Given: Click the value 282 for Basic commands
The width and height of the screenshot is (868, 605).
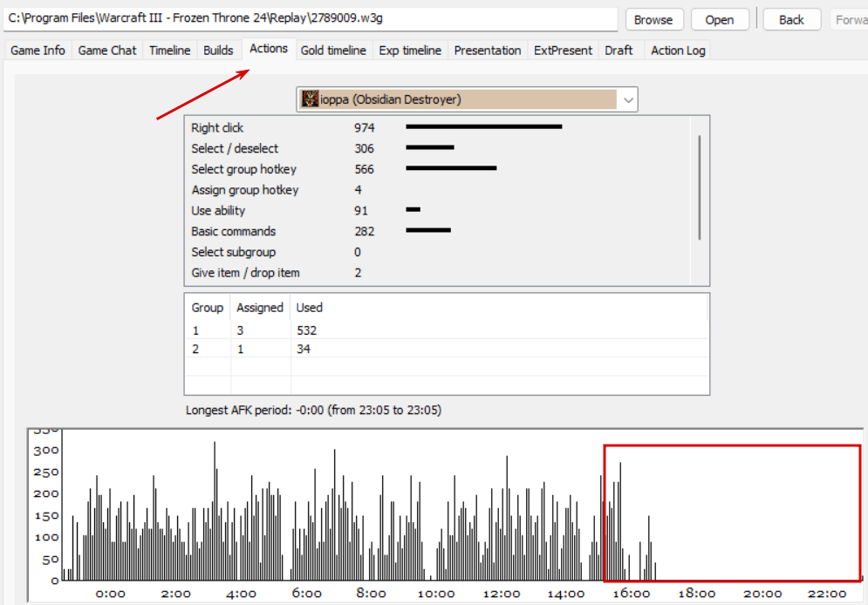Looking at the screenshot, I should [365, 231].
